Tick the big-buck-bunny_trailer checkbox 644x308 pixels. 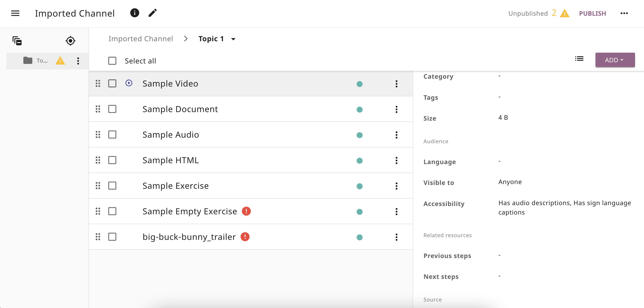tap(112, 237)
